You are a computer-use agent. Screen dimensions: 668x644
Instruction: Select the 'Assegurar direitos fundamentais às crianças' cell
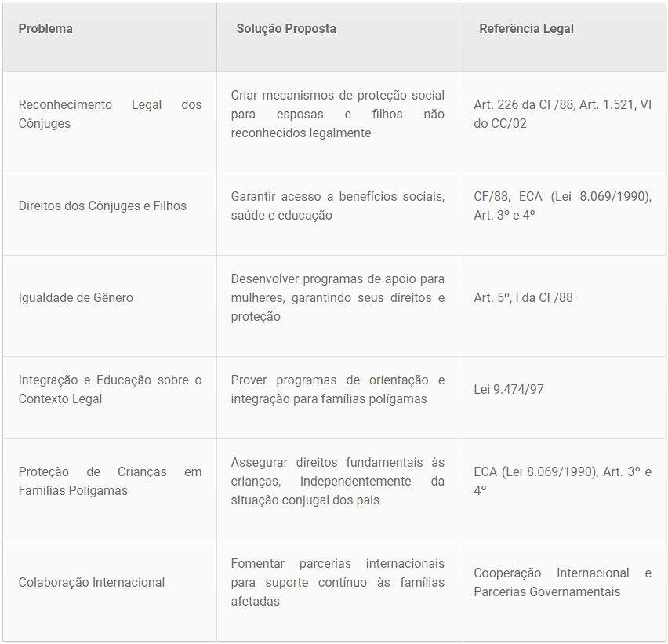tap(337, 482)
